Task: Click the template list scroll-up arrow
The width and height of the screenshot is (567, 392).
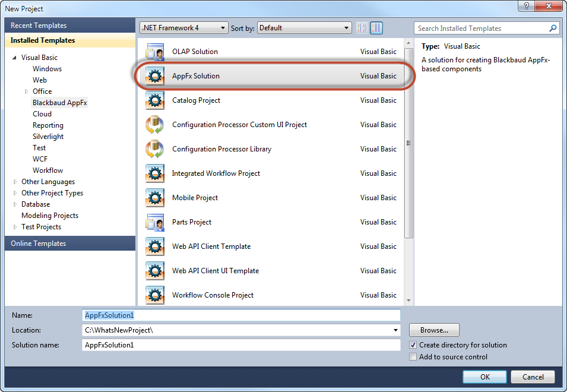Action: pyautogui.click(x=408, y=43)
